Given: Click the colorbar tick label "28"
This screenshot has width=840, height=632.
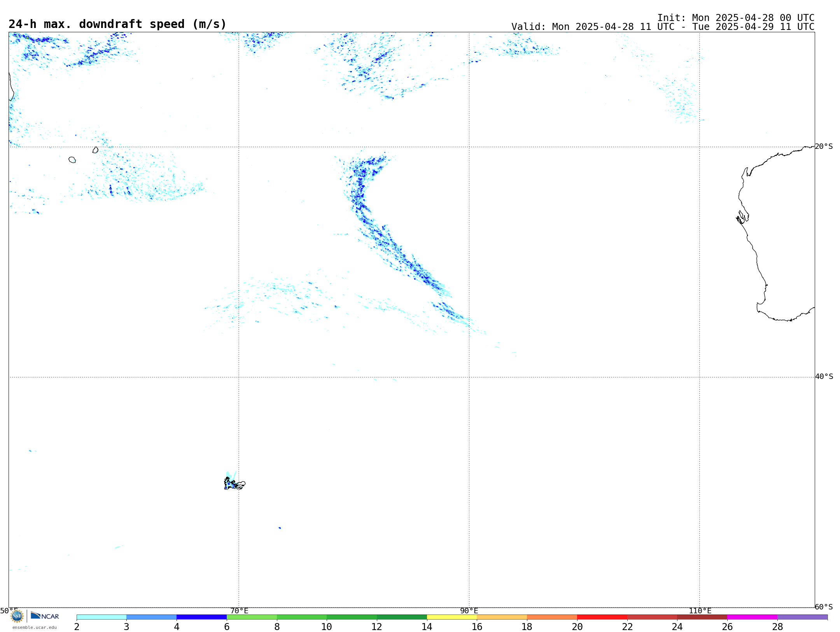Looking at the screenshot, I should pyautogui.click(x=777, y=627).
